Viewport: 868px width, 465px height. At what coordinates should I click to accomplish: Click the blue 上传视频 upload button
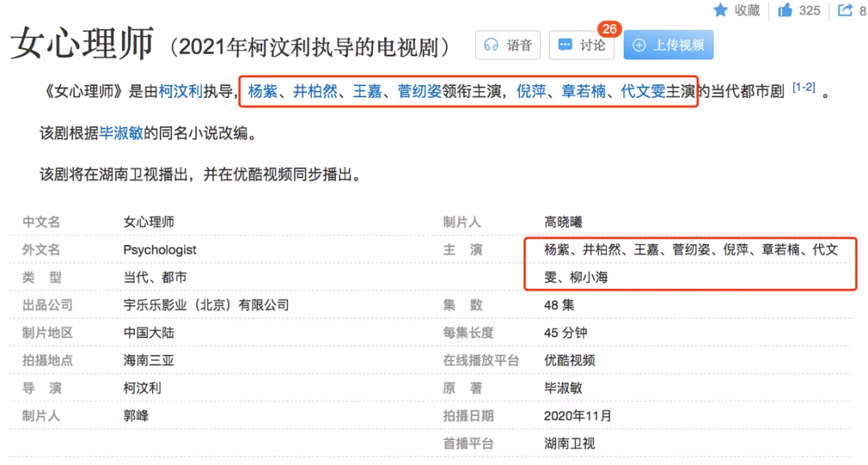669,46
